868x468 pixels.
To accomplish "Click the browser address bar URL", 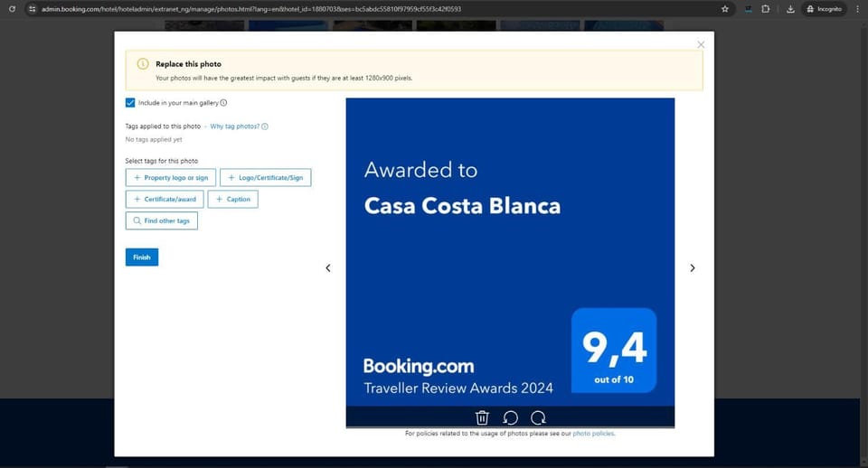I will 250,9.
